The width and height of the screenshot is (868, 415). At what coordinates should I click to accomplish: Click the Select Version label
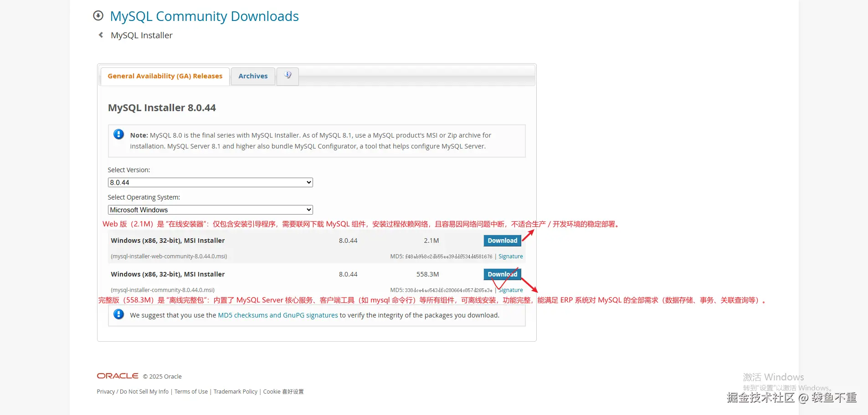pyautogui.click(x=129, y=170)
